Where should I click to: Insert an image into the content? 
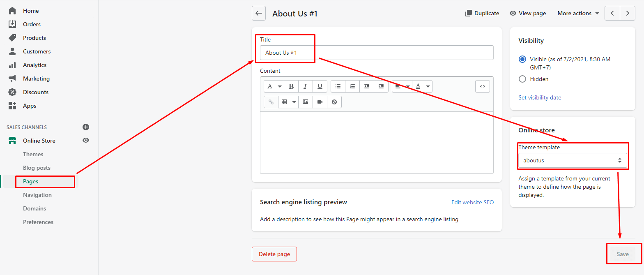pyautogui.click(x=305, y=102)
